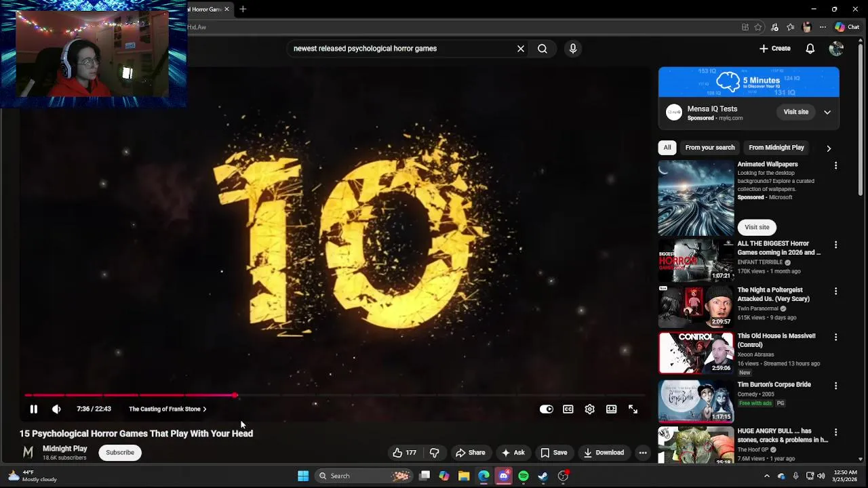Select the From Midnight Play chip
The height and width of the screenshot is (488, 868).
776,148
